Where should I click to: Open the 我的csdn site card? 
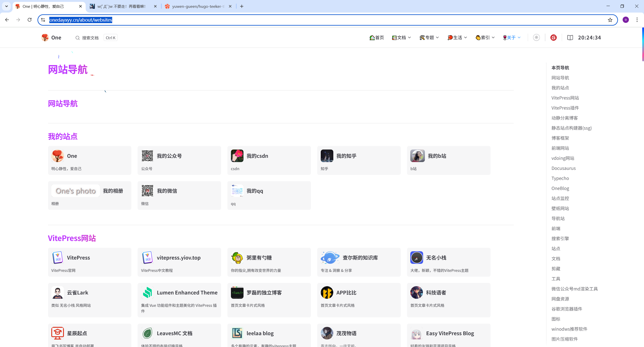coord(269,160)
